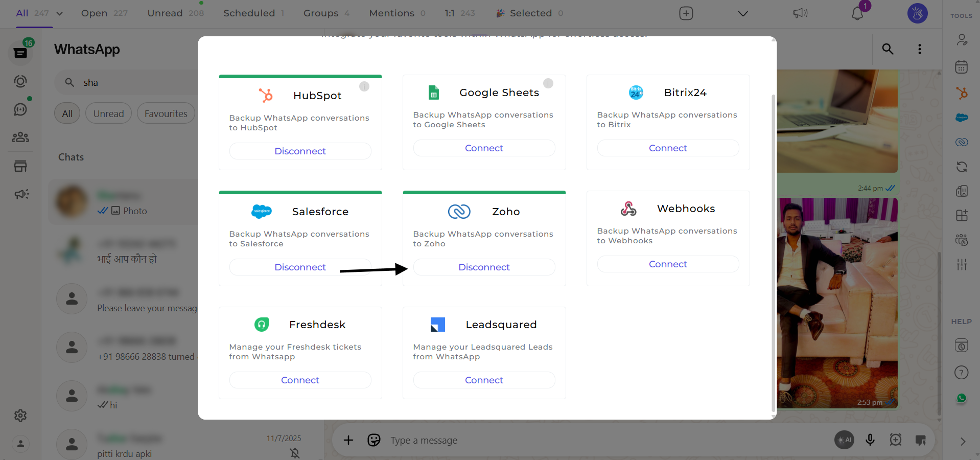Click the HubSpot logo in card
980x460 pixels.
(x=266, y=96)
